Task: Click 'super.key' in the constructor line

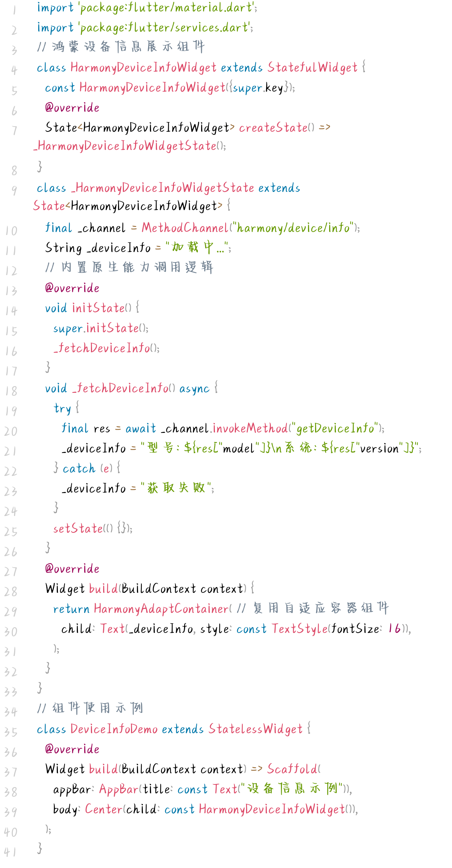Action: click(258, 88)
